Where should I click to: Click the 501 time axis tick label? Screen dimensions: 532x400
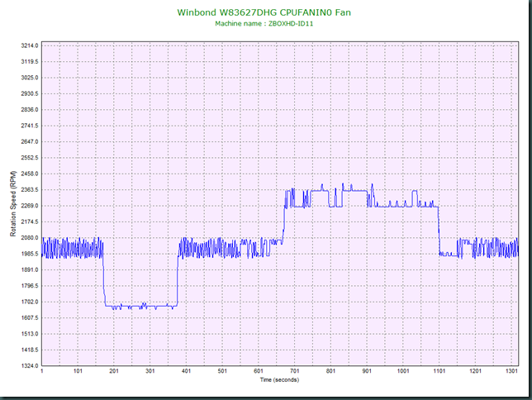tap(222, 371)
